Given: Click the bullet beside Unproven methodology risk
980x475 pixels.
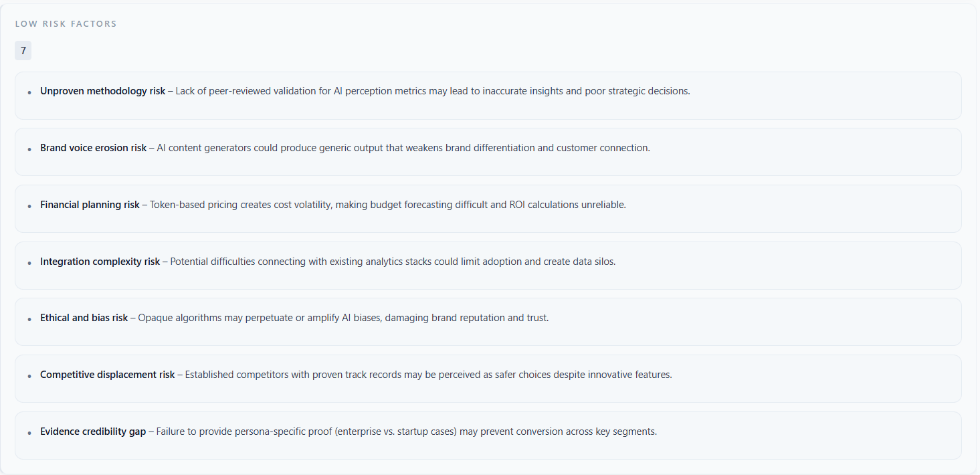Looking at the screenshot, I should 29,92.
